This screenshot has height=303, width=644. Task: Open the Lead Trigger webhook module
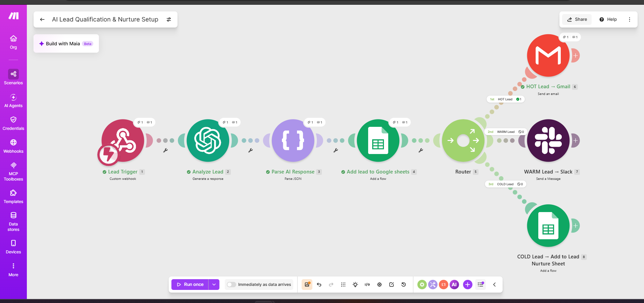click(x=123, y=141)
